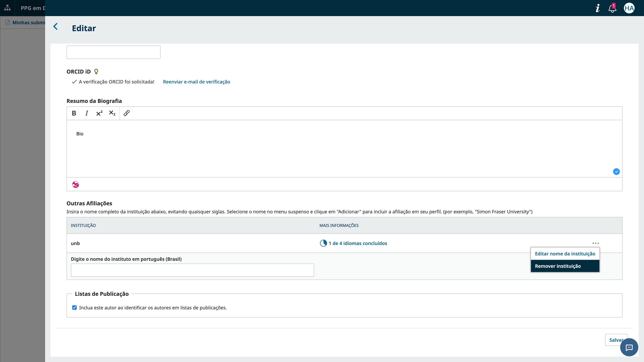Toggle the three-dot menu for unb row
Image resolution: width=644 pixels, height=362 pixels.
596,243
